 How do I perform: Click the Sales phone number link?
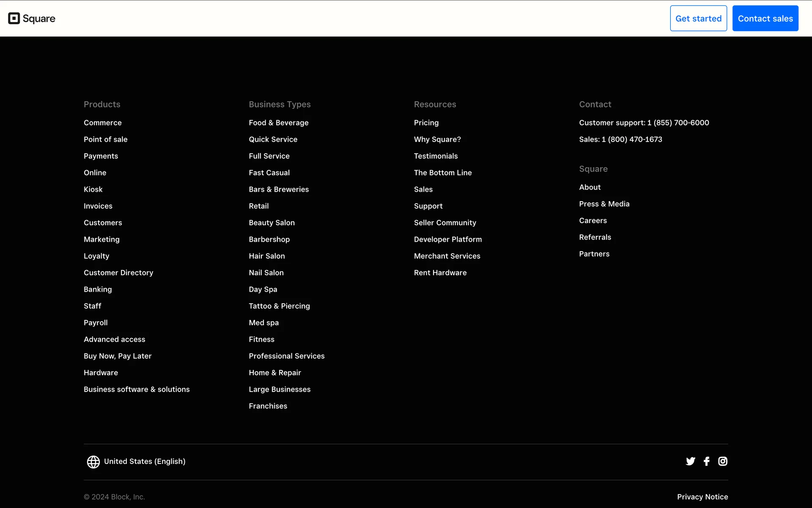coord(620,139)
